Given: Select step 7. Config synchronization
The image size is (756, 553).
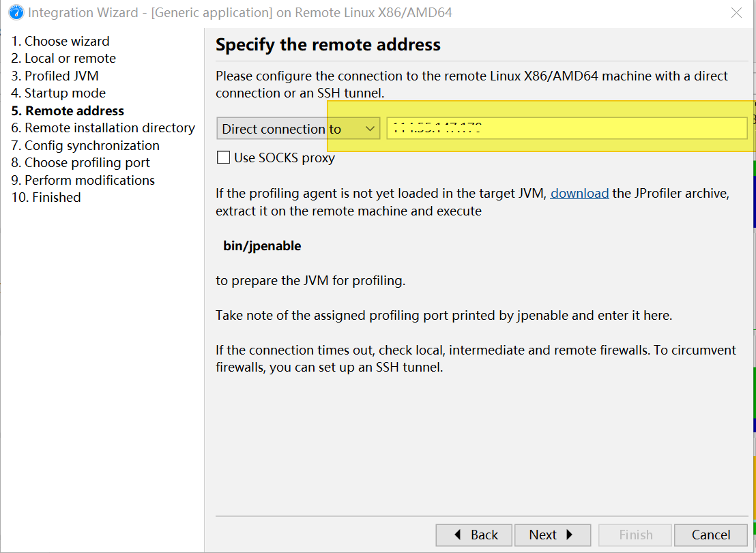Looking at the screenshot, I should click(85, 145).
